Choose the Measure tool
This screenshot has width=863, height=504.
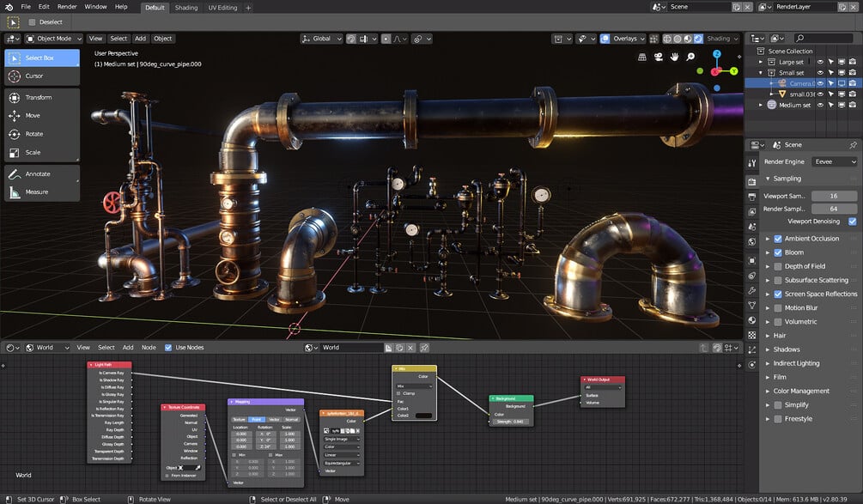tap(42, 192)
